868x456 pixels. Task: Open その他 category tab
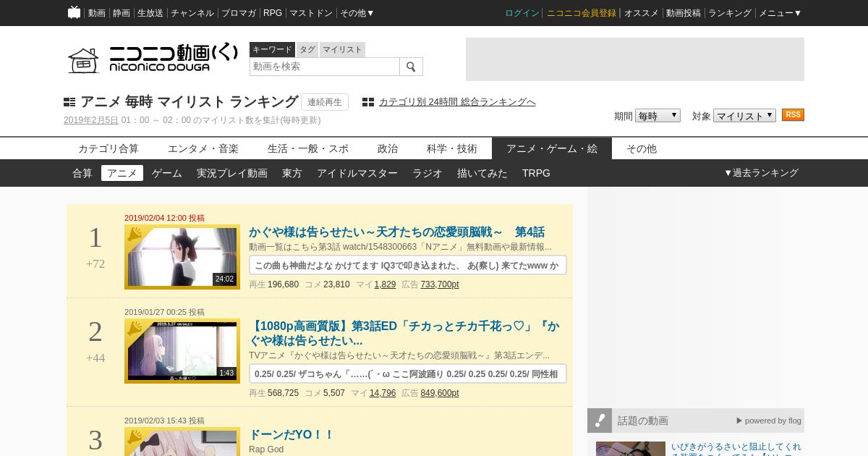642,148
